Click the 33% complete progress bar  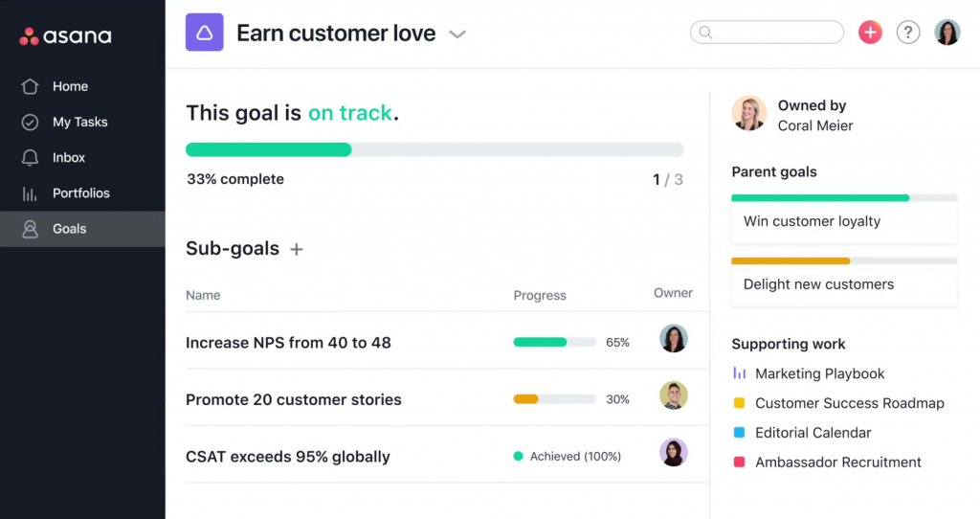[x=434, y=149]
